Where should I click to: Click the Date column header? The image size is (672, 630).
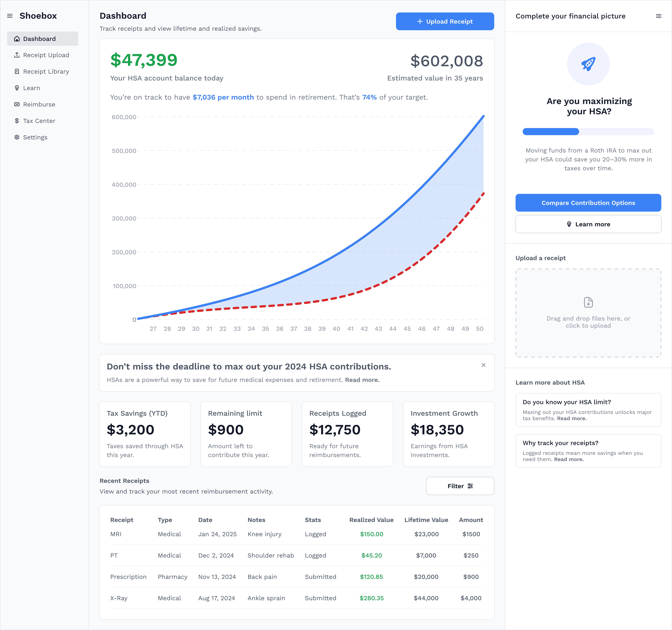(x=205, y=520)
